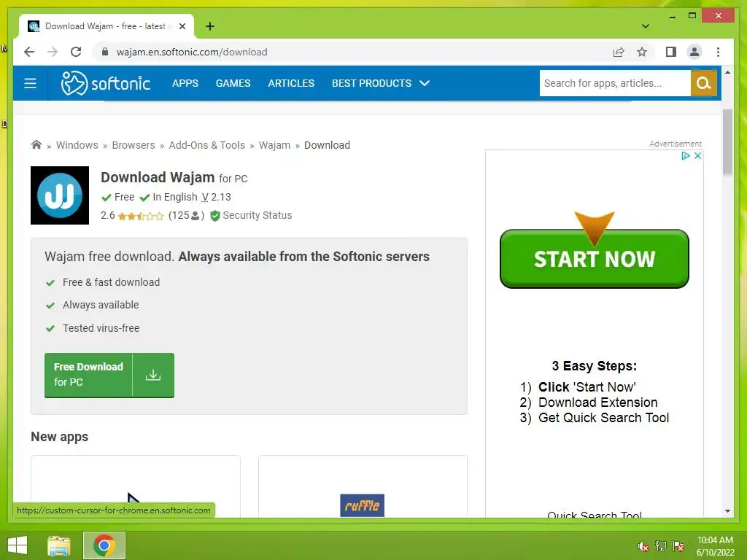Open the tab search chevron
The width and height of the screenshot is (747, 560).
point(646,26)
